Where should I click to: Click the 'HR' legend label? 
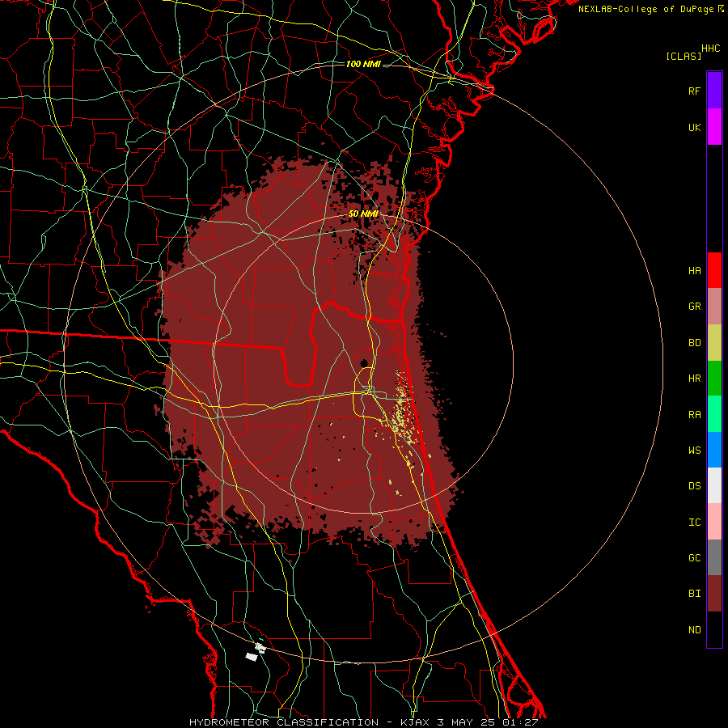[x=694, y=379]
